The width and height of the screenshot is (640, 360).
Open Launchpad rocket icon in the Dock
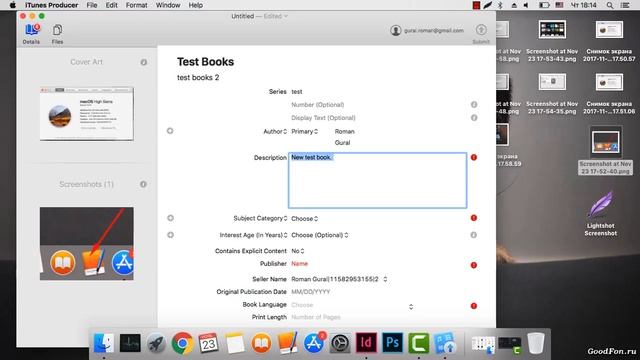point(156,343)
